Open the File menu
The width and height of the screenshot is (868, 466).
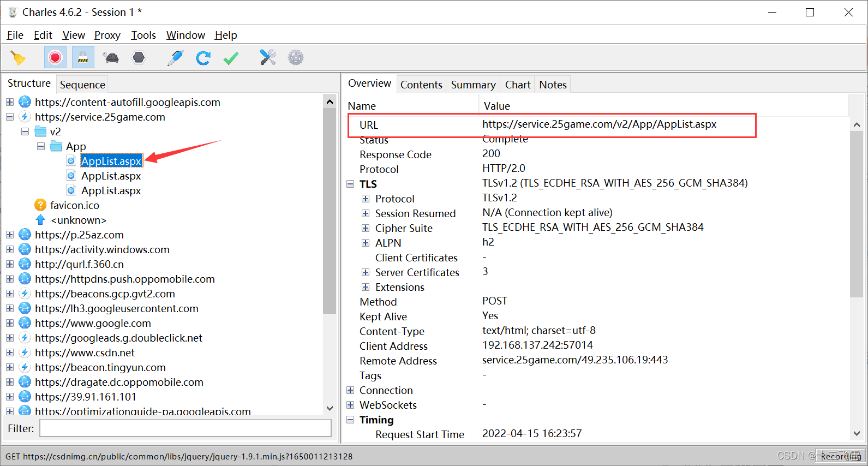15,35
